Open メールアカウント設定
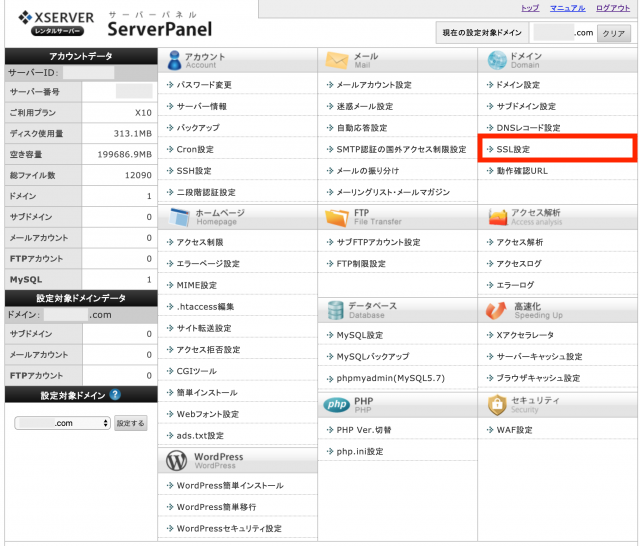 click(x=373, y=85)
